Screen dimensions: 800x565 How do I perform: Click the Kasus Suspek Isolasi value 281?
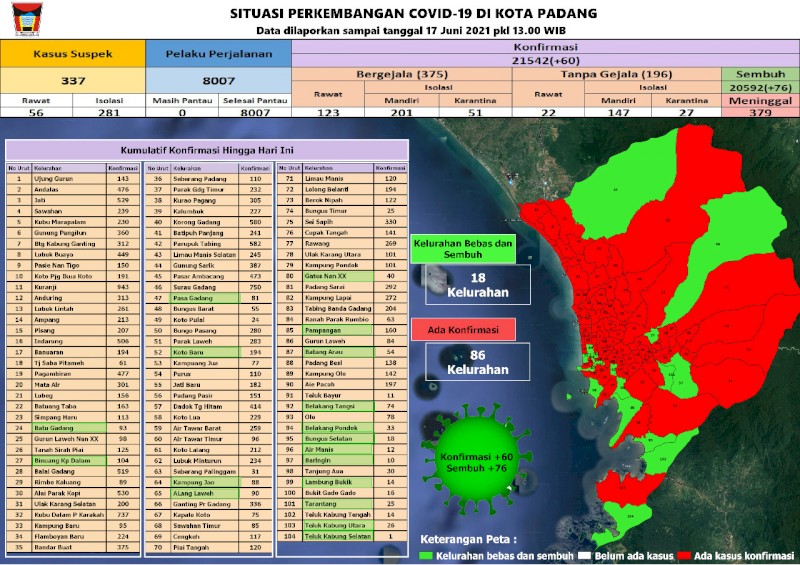pos(109,112)
